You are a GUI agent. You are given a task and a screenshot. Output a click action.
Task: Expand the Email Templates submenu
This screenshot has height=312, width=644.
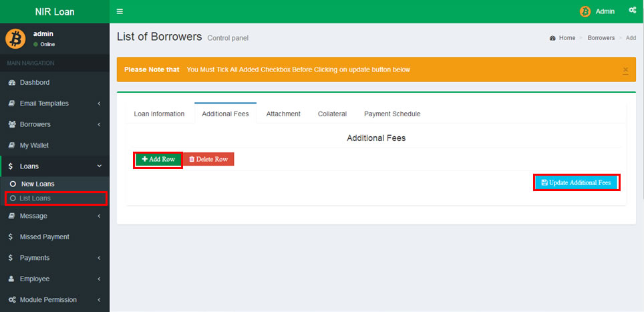(x=53, y=104)
